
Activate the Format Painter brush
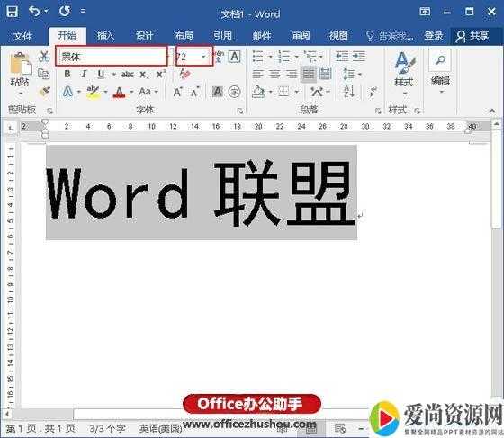click(45, 92)
